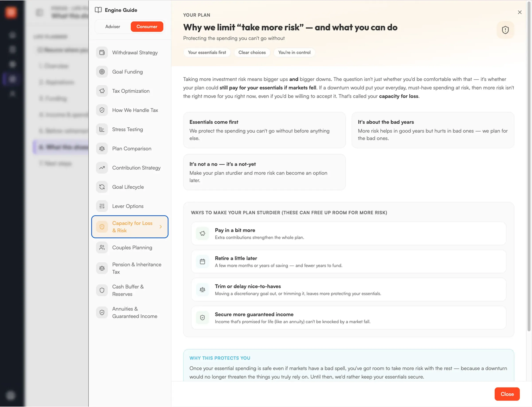The height and width of the screenshot is (407, 532).
Task: Select the Pay in a bit more card
Action: [348, 234]
